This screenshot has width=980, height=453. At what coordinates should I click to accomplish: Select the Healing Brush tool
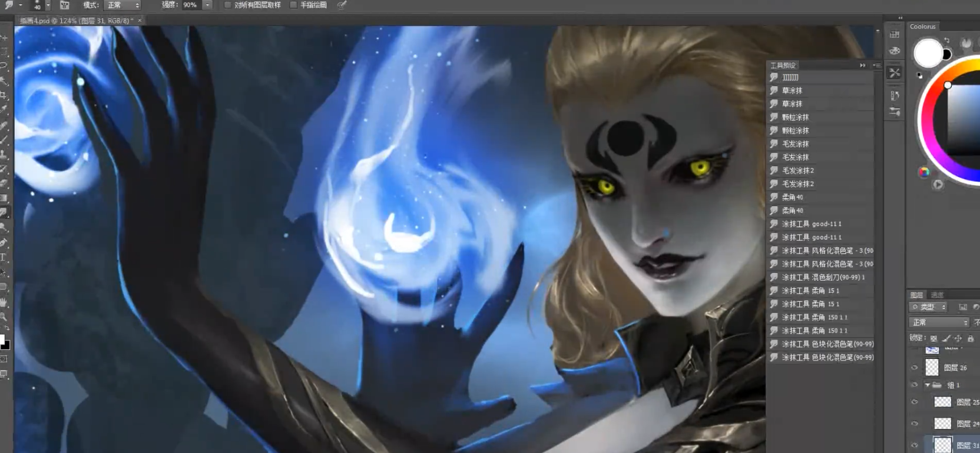point(4,125)
